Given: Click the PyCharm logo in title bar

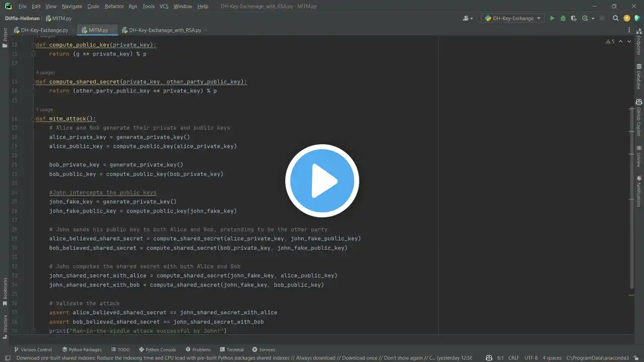Looking at the screenshot, I should tap(8, 6).
